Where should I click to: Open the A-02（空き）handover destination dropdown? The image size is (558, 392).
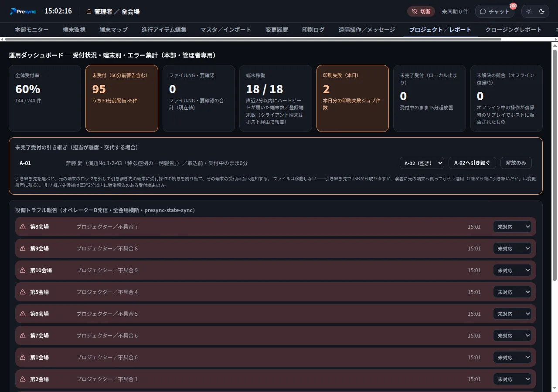tap(422, 163)
